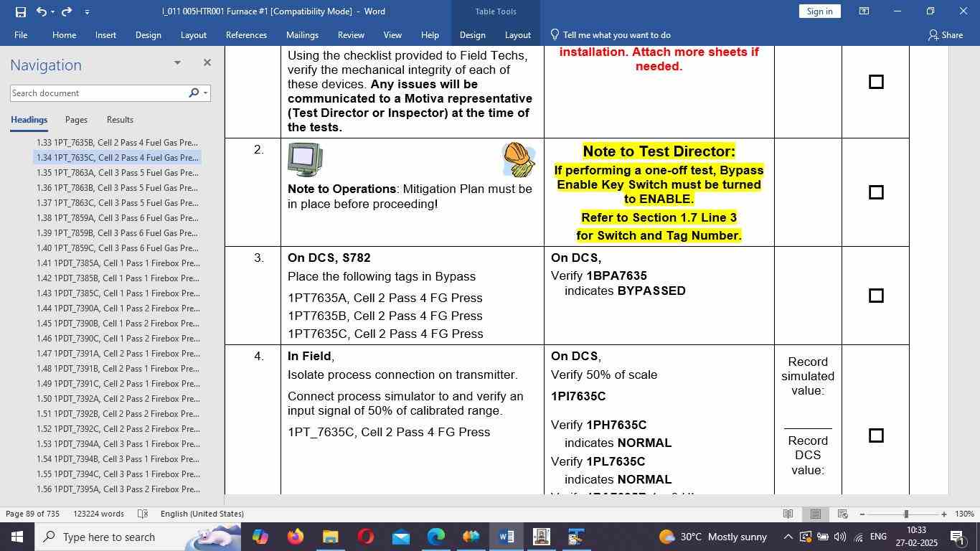Open the Windows Start menu
980x551 pixels.
click(17, 537)
